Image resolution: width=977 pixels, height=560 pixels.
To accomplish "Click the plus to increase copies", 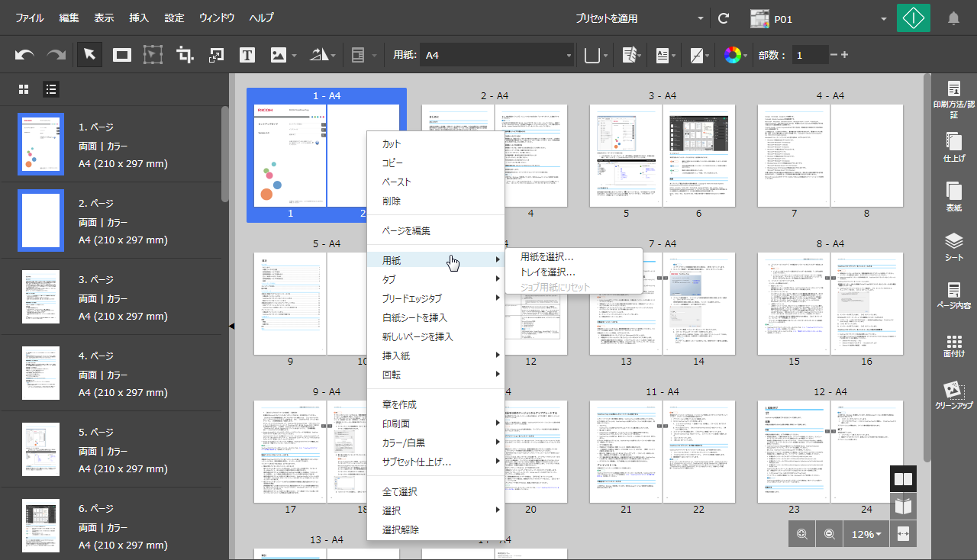I will pos(844,55).
